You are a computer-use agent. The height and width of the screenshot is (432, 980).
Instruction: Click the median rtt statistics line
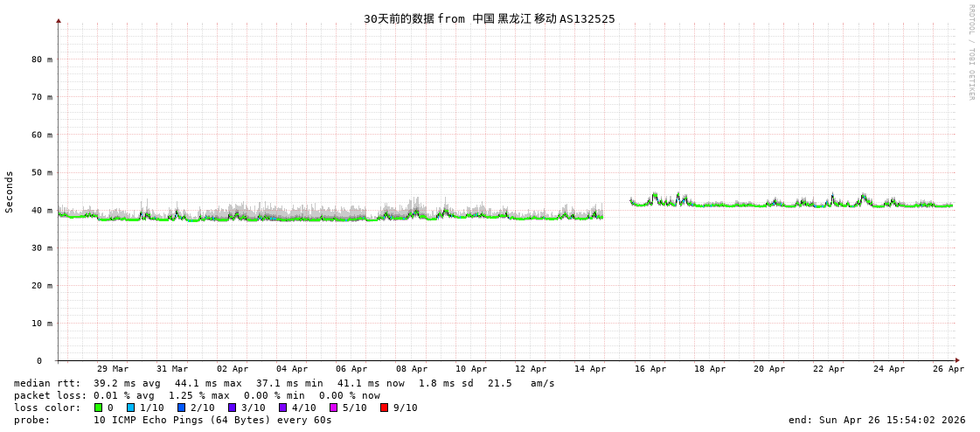(x=284, y=383)
